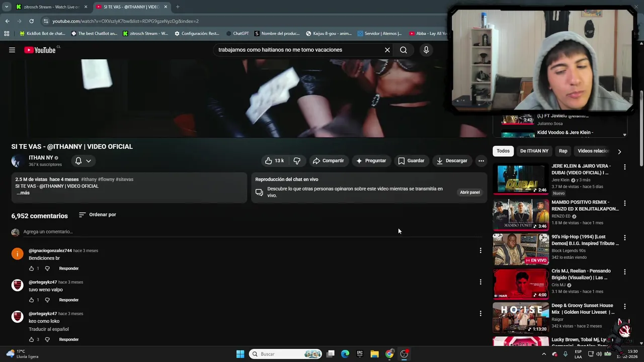This screenshot has height=362, width=644.
Task: Open ITHAN NY channel avatar
Action: [x=18, y=161]
